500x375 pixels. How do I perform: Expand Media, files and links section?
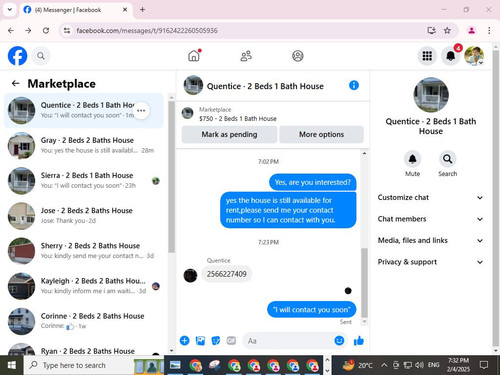pos(430,240)
